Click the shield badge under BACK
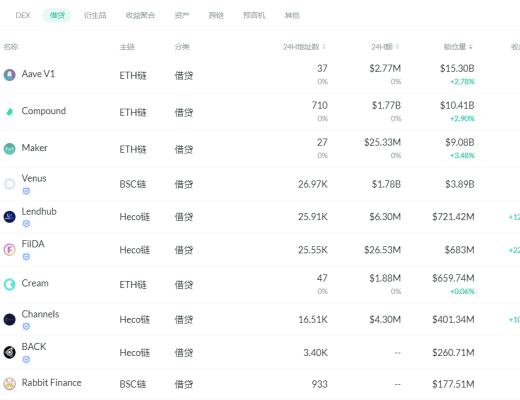This screenshot has height=400, width=520. [26, 359]
